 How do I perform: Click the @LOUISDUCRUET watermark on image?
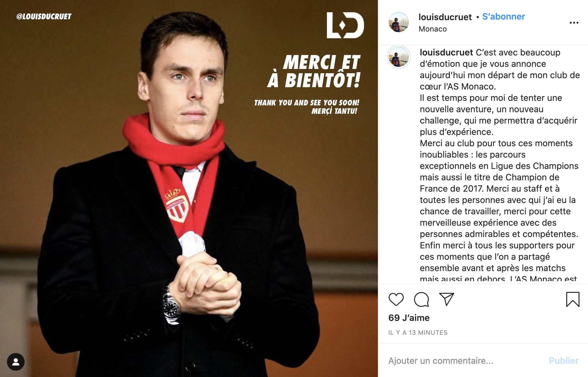tap(44, 16)
